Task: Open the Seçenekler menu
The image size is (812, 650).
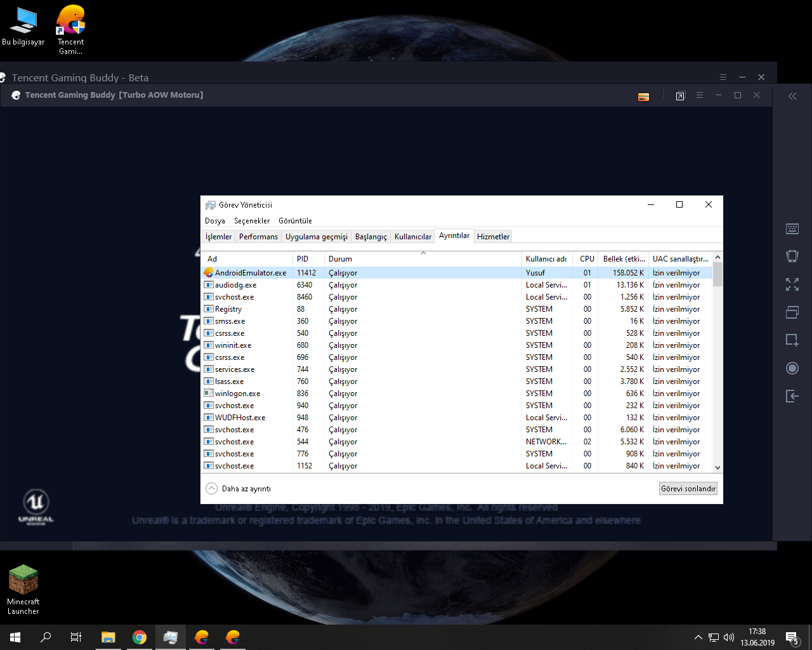Action: [252, 221]
